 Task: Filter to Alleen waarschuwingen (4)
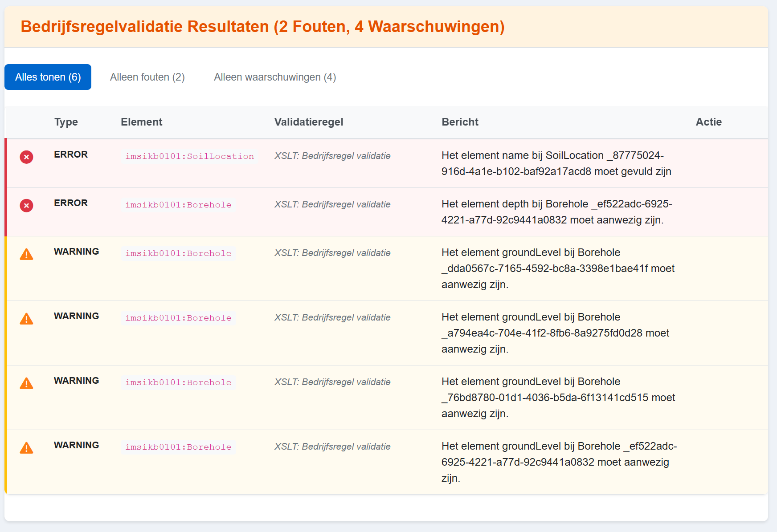pos(274,77)
